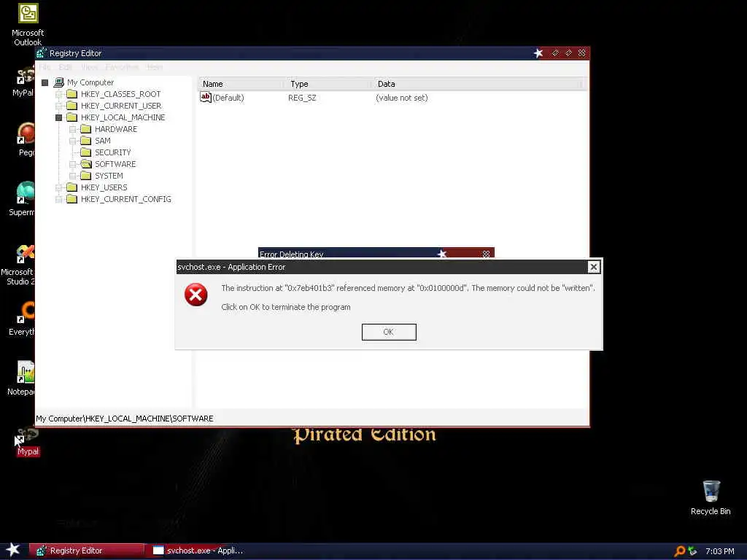Click the status bar path My Computer\HKEY_LOCAL_MACHINE\SOFTWARE
Screen dimensions: 747x560
(x=125, y=419)
